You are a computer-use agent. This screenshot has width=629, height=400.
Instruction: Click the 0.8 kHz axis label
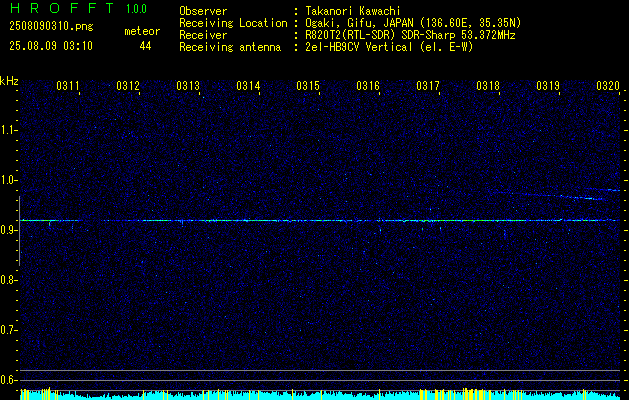tap(8, 280)
